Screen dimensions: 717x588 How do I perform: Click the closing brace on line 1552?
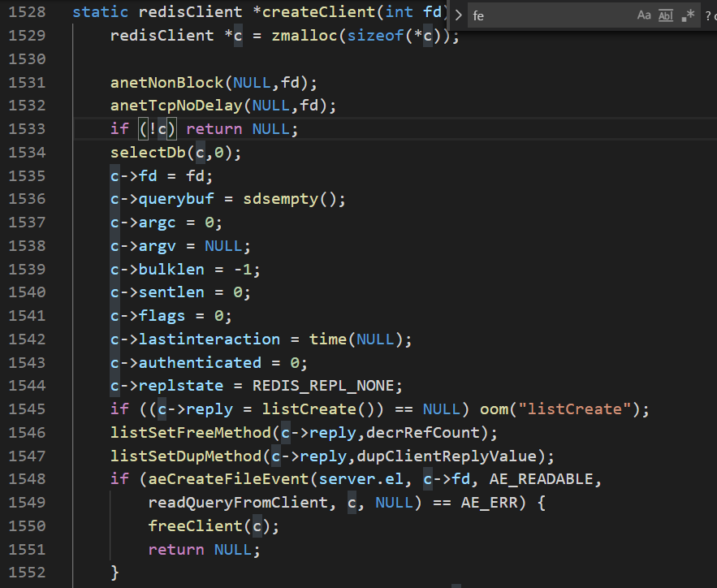point(114,573)
